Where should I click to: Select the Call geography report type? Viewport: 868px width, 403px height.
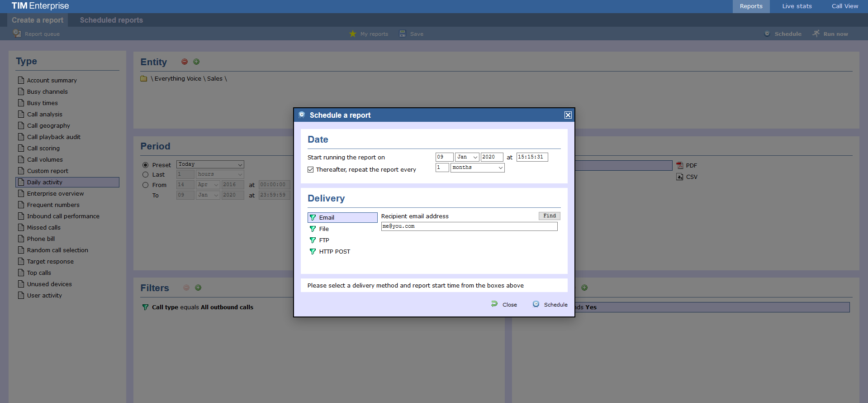point(48,125)
